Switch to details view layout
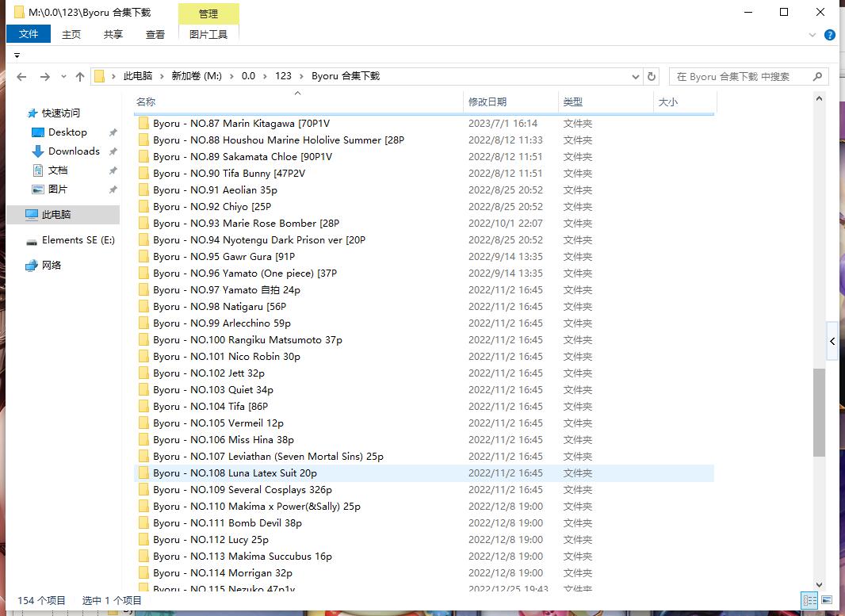 coord(809,600)
